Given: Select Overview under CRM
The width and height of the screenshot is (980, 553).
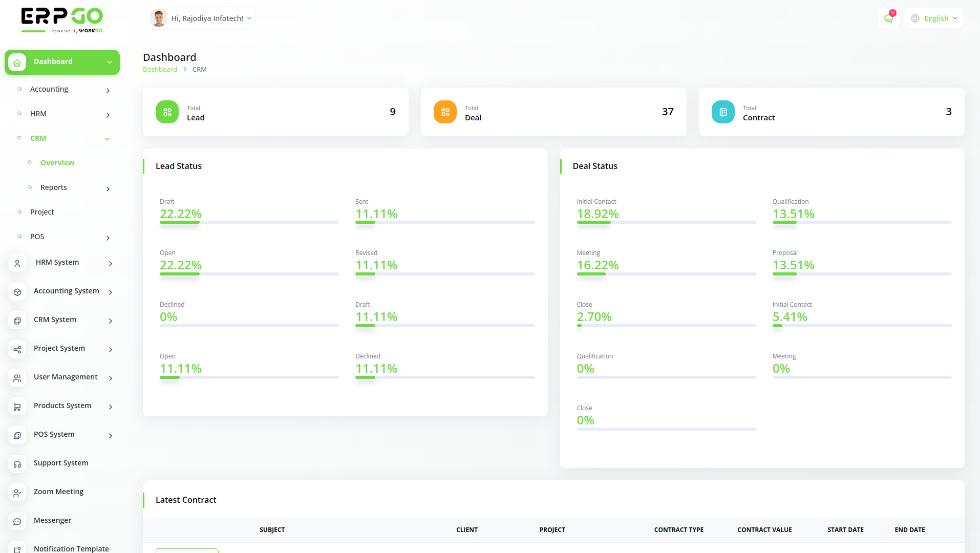Looking at the screenshot, I should pos(57,163).
